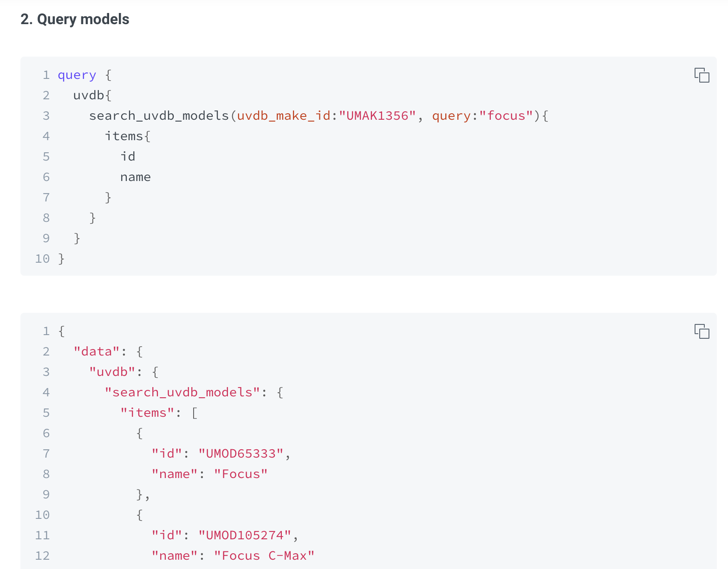The width and height of the screenshot is (728, 569).
Task: Click the name field in the query
Action: 135,177
